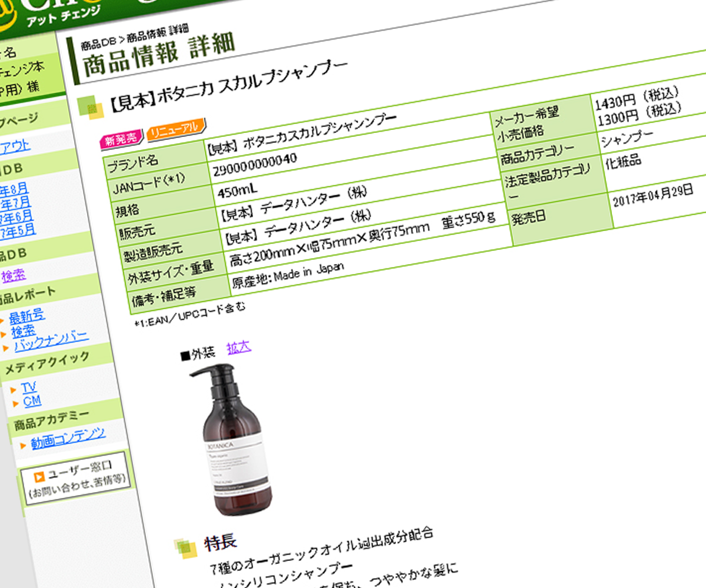Open the TV link under メディアクイック

pos(29,388)
